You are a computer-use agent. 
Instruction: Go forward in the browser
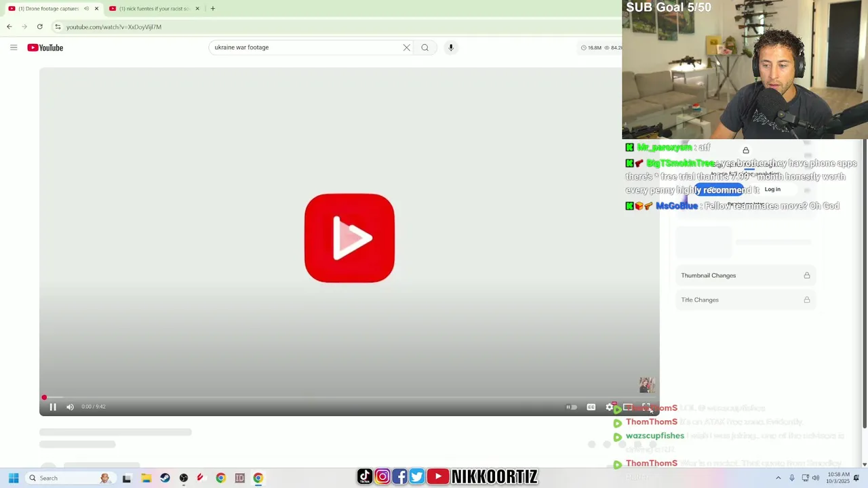(24, 27)
